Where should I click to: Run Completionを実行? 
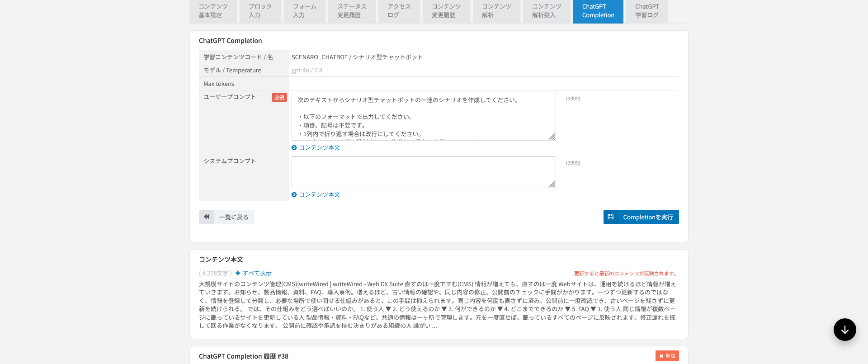641,217
